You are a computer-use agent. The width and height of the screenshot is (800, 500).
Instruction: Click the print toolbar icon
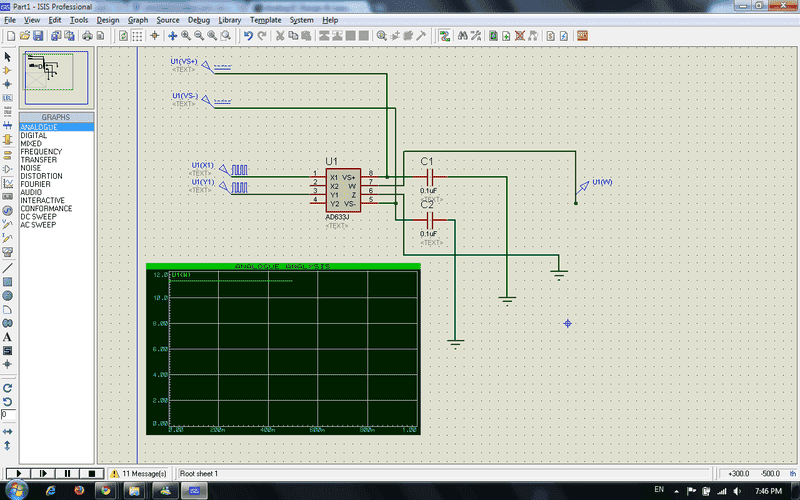click(x=86, y=36)
